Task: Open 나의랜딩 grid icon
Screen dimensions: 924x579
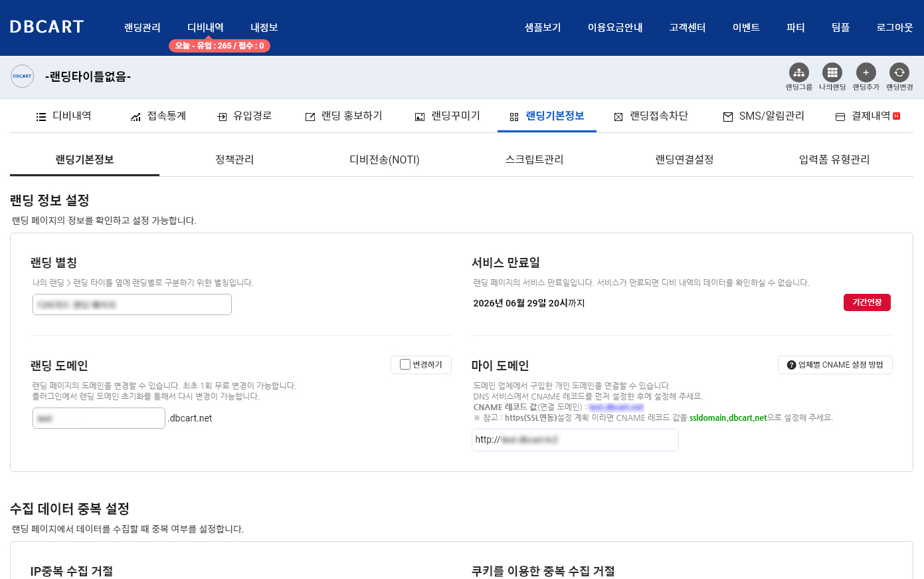Action: [832, 72]
